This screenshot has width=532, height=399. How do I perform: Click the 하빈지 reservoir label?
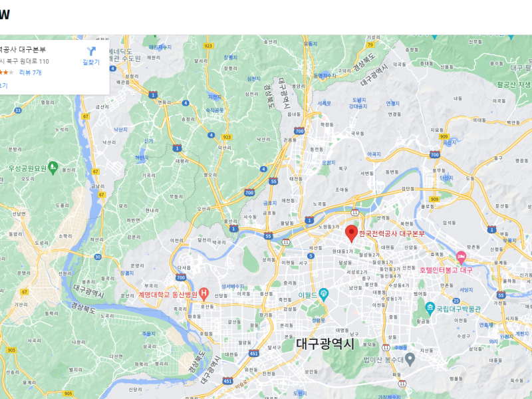coord(142,158)
